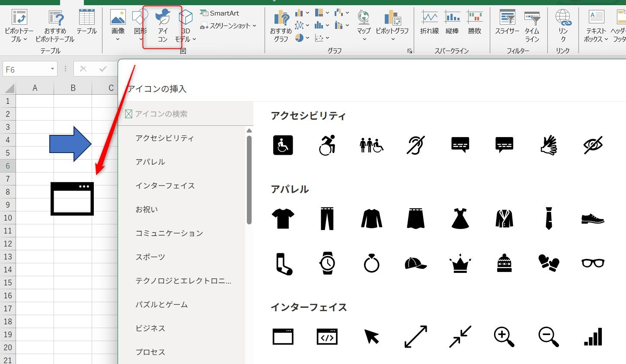Choose the ビジネス category in list
This screenshot has height=364, width=626.
tap(150, 328)
